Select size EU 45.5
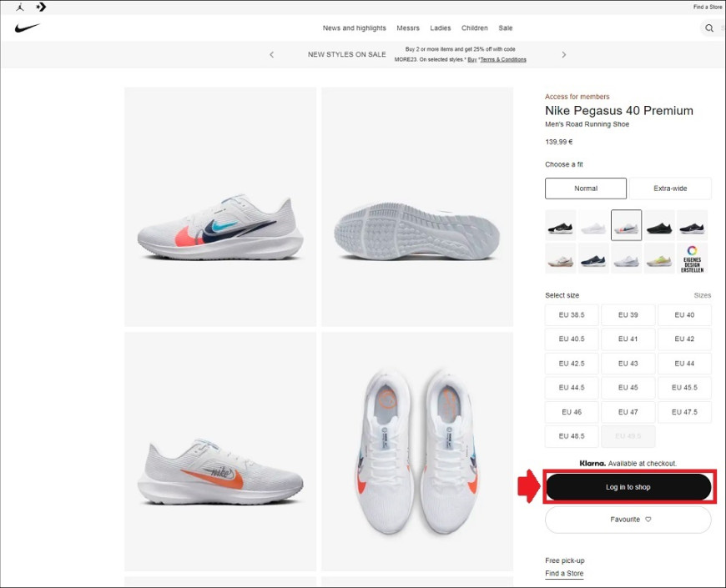This screenshot has height=588, width=726. point(684,387)
